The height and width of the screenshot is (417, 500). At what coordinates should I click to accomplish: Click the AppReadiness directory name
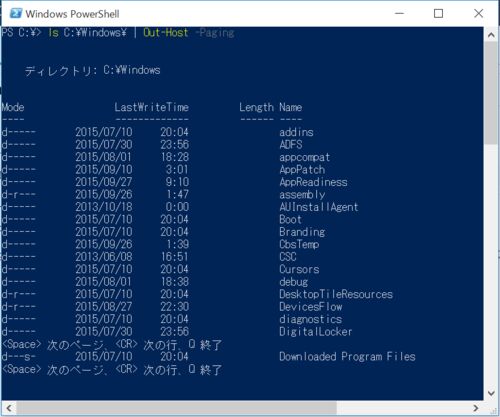(x=313, y=182)
